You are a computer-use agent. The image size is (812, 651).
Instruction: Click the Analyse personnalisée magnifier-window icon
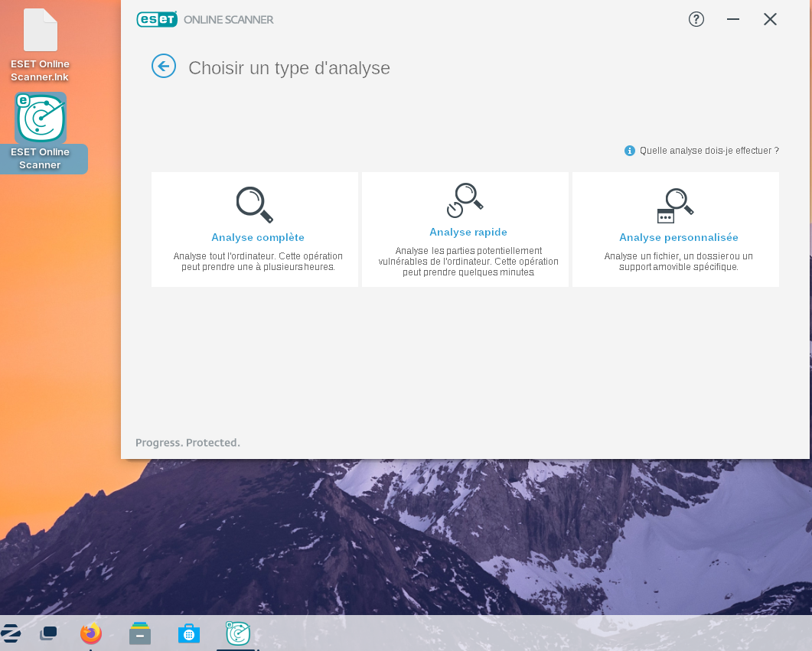click(x=675, y=205)
